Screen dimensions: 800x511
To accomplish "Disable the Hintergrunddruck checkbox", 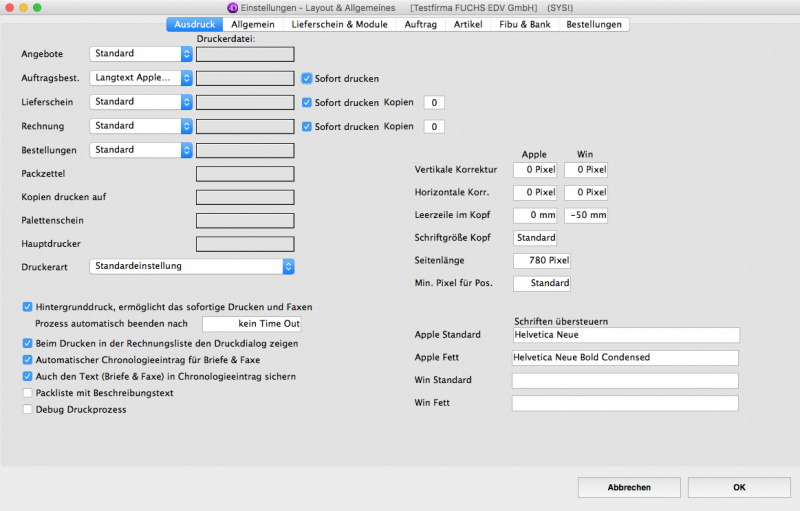I will tap(27, 307).
